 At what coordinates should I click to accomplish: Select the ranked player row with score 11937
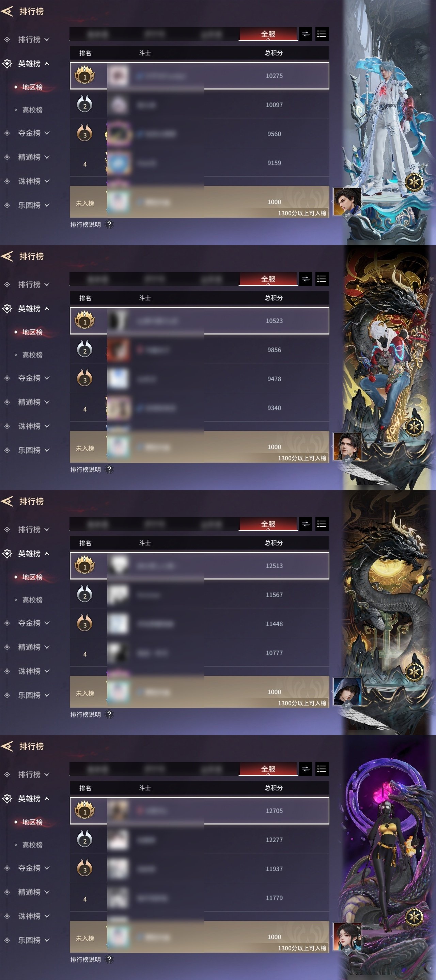point(200,868)
